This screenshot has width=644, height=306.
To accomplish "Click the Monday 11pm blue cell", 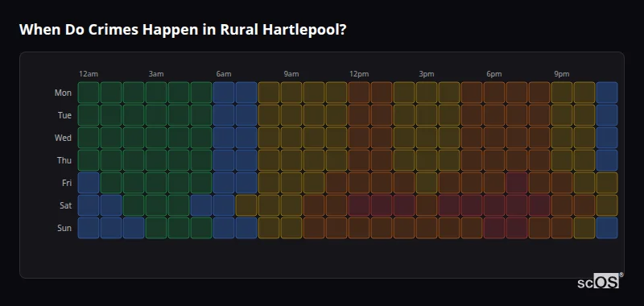I will click(x=607, y=93).
